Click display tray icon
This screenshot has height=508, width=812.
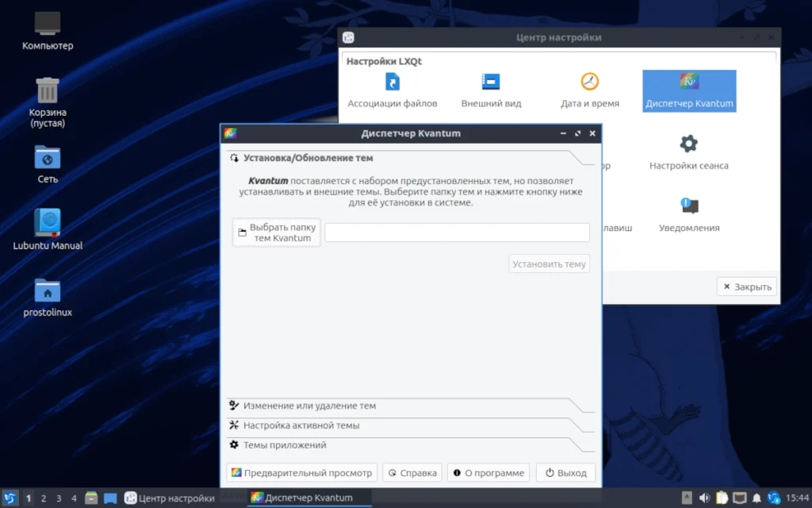pyautogui.click(x=740, y=498)
